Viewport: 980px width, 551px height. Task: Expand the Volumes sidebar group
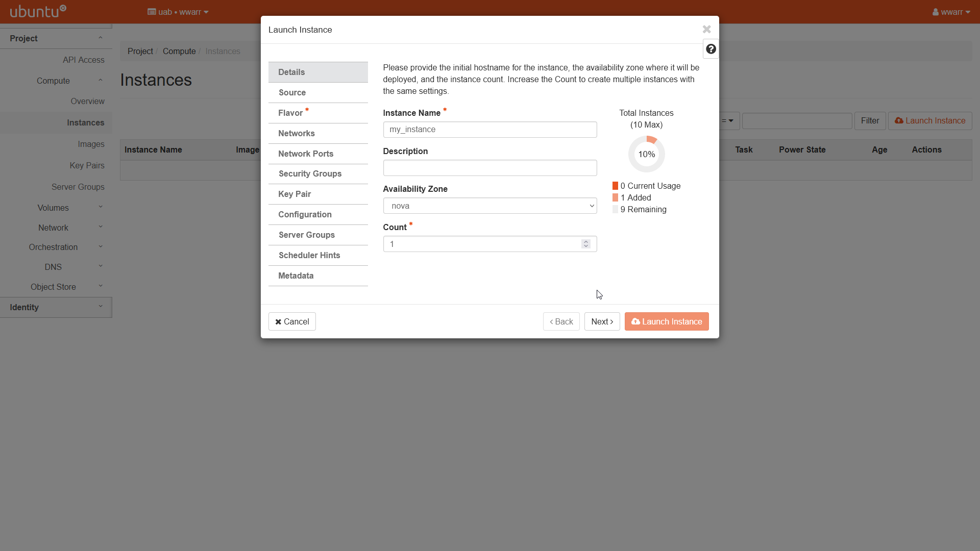point(56,208)
